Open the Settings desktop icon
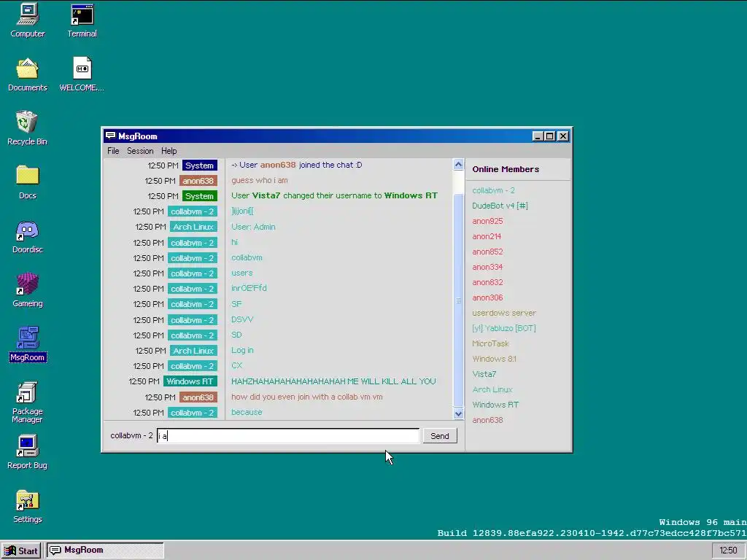The width and height of the screenshot is (747, 560). point(27,506)
